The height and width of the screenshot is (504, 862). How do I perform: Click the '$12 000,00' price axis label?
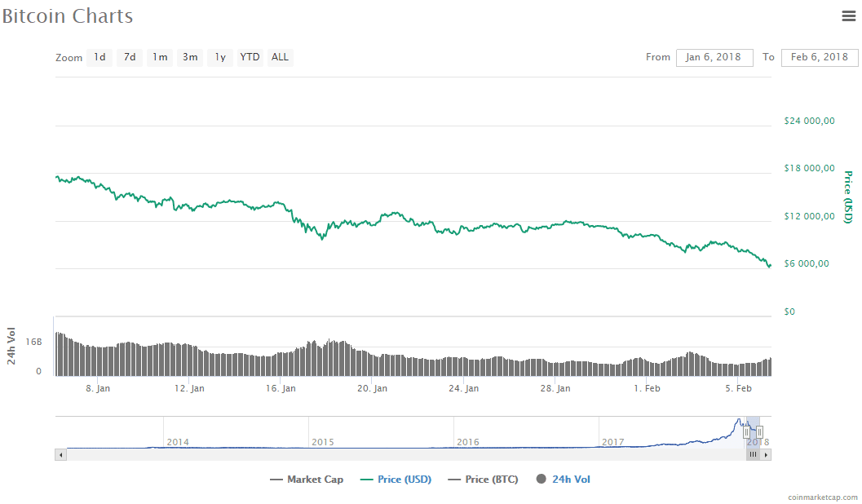(809, 216)
